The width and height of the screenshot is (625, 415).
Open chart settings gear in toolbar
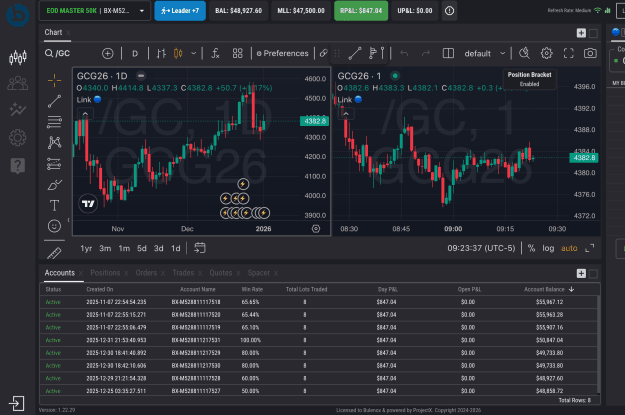point(546,53)
